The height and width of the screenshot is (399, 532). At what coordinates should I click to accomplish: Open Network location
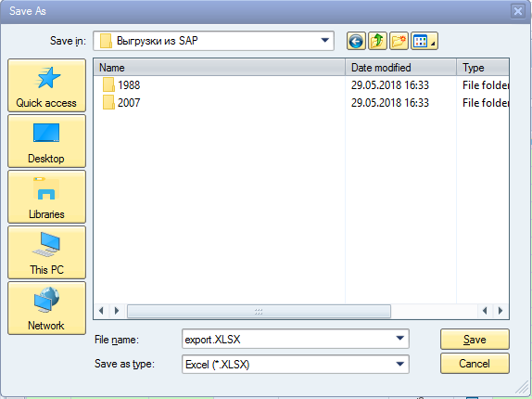46,308
